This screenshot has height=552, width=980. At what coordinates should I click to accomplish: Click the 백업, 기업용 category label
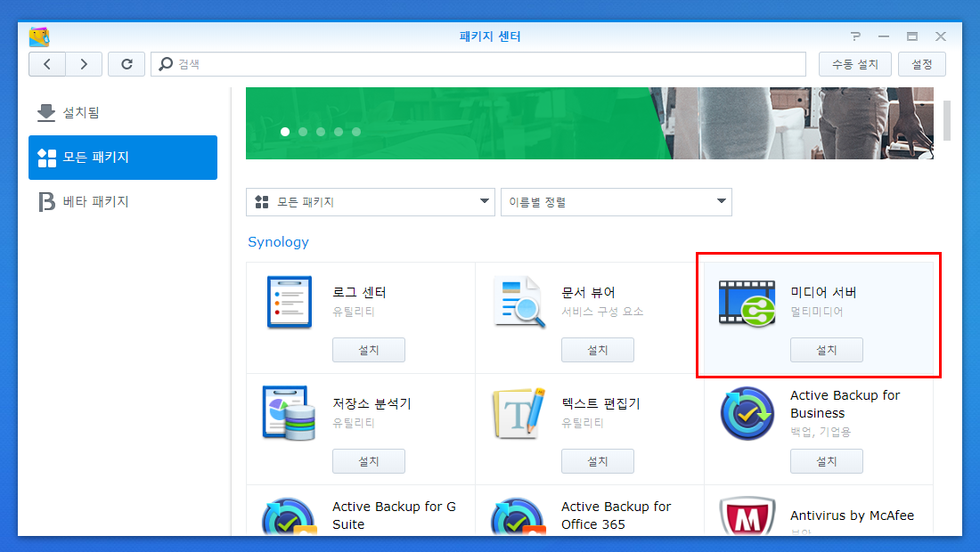point(821,432)
